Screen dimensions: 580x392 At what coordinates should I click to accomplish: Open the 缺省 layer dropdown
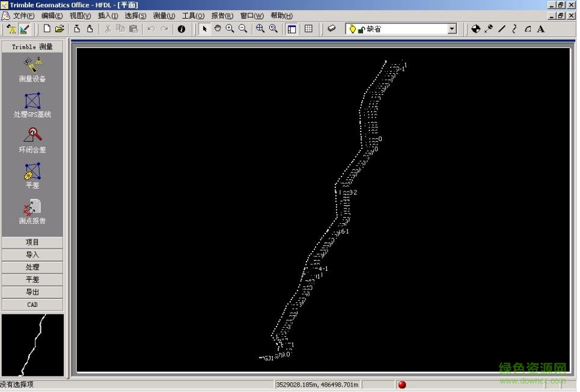[x=452, y=29]
